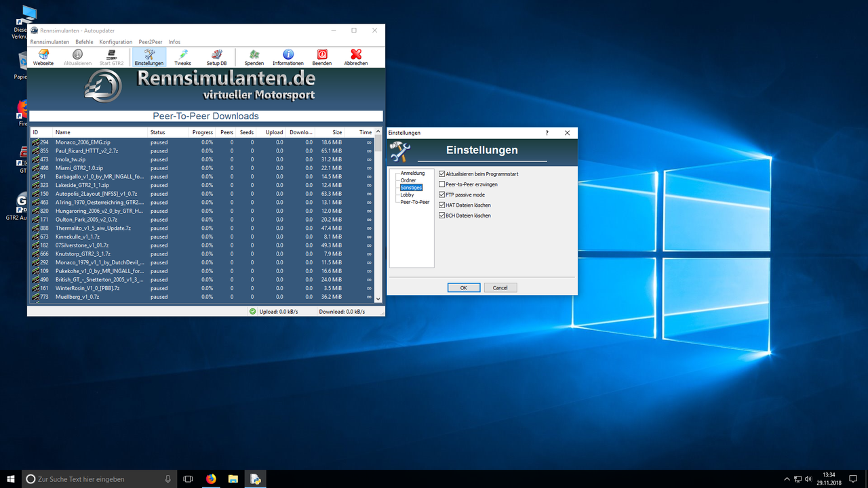This screenshot has width=868, height=488.
Task: Select row Paul_Ricard_HTTT_v2_2.7z
Action: [202, 150]
